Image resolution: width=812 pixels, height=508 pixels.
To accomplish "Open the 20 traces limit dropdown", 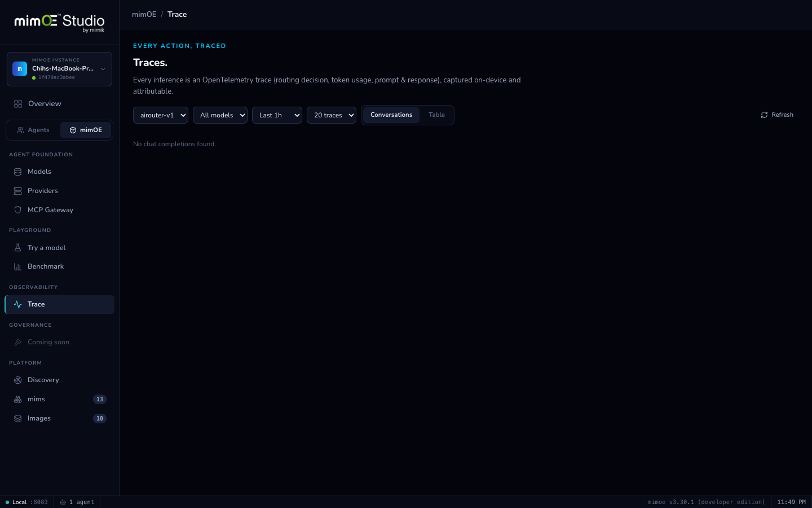I will pos(332,115).
